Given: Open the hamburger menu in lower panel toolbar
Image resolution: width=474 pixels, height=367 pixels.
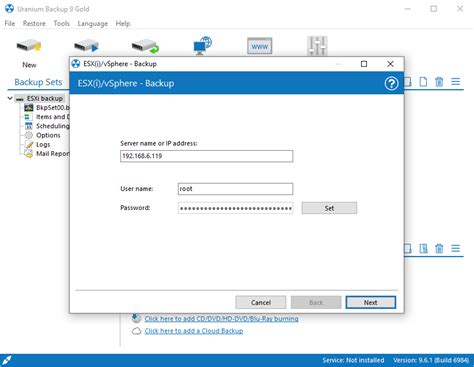Looking at the screenshot, I should pos(455,248).
